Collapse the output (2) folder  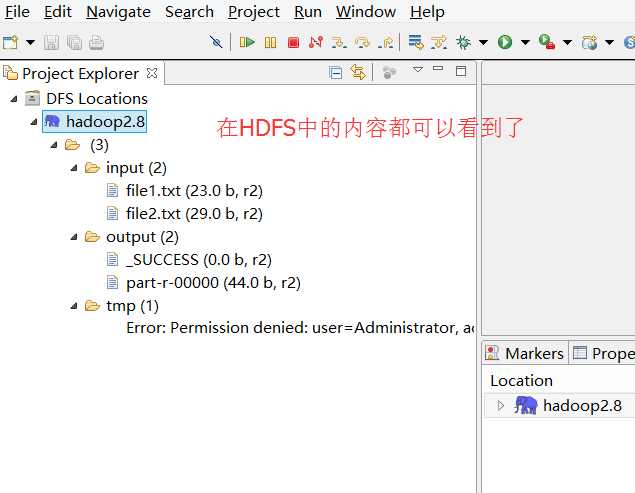coord(74,237)
